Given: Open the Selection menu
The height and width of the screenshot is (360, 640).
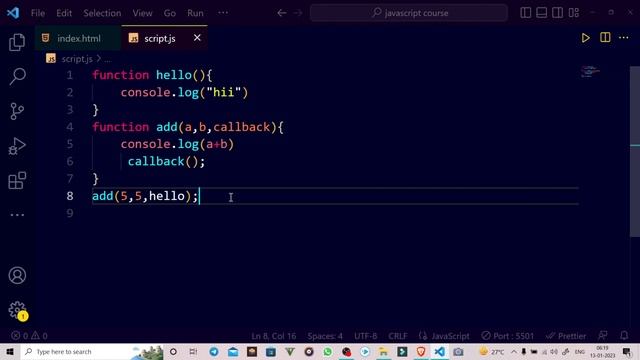Looking at the screenshot, I should tap(102, 13).
